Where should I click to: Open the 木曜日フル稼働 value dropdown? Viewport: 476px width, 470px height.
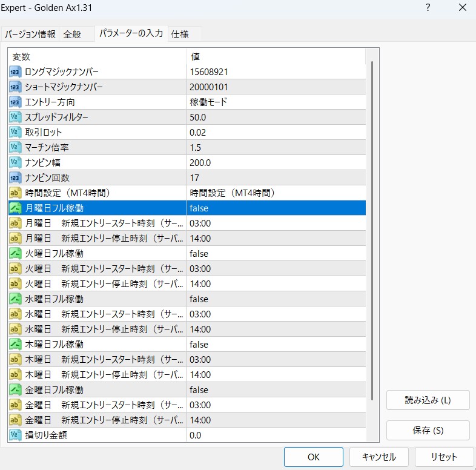click(276, 345)
